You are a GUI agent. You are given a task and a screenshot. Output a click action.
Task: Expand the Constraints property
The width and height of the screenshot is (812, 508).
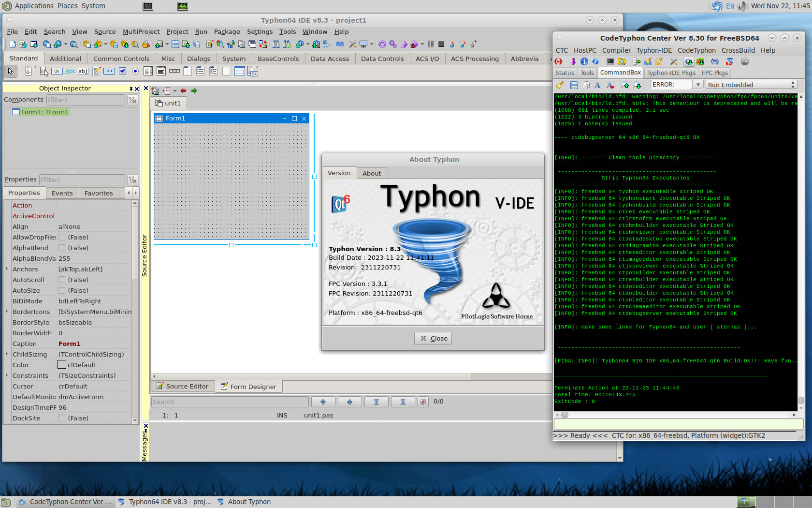(x=7, y=375)
